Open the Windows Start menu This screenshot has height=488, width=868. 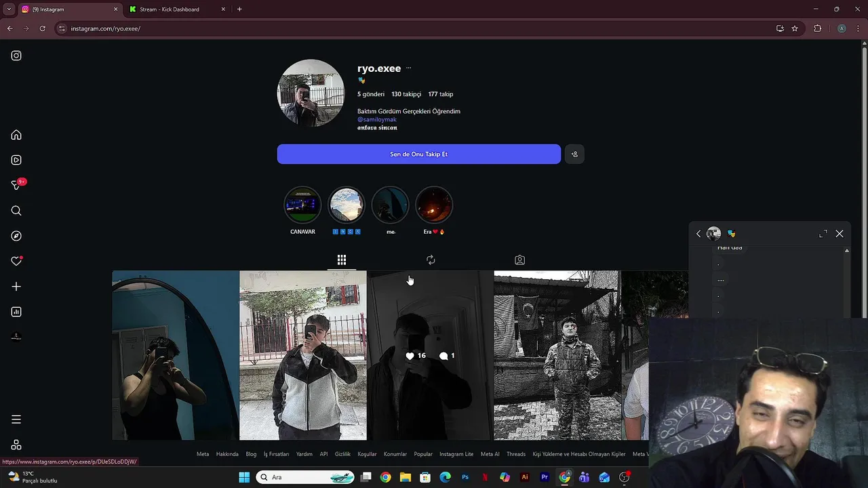point(244,477)
